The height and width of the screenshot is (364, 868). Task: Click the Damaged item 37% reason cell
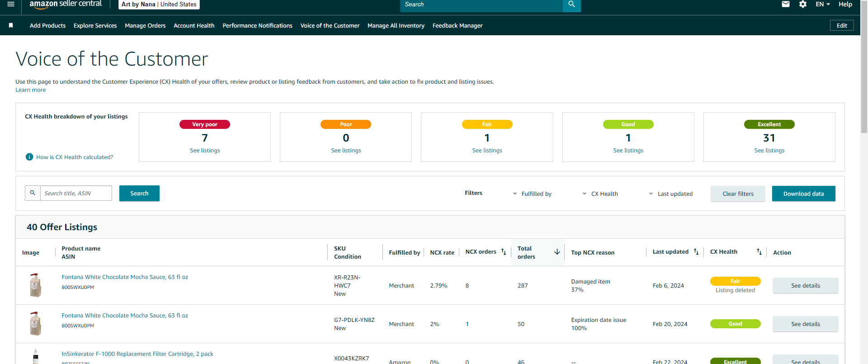590,286
